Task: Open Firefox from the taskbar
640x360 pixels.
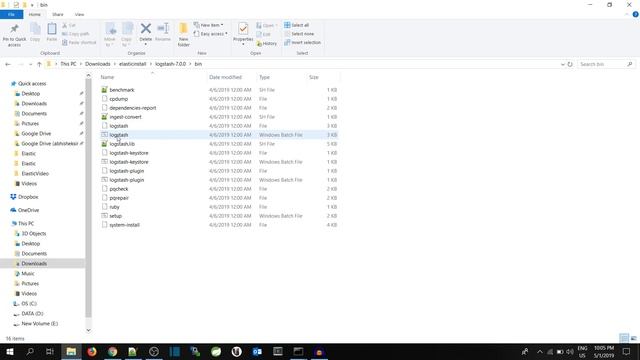Action: [92, 351]
